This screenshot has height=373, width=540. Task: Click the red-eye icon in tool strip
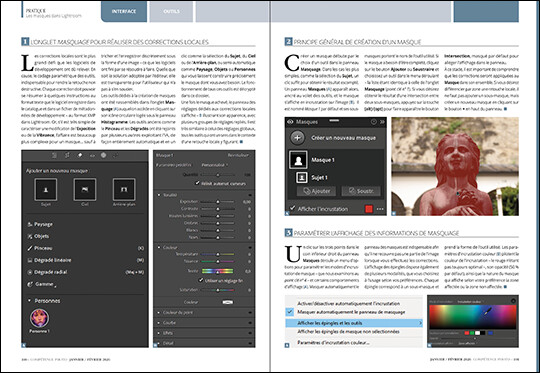pyautogui.click(x=92, y=155)
